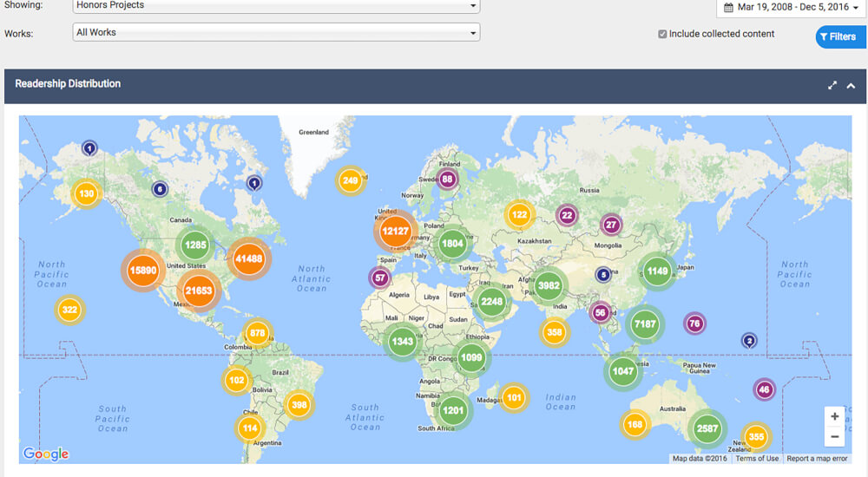Open the Report a map error link
Viewport: 868px width, 477px height.
(817, 458)
